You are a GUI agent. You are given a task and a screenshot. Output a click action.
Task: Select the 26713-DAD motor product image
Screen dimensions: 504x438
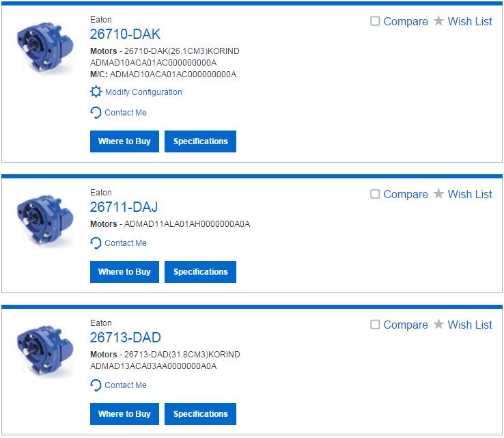(x=44, y=351)
